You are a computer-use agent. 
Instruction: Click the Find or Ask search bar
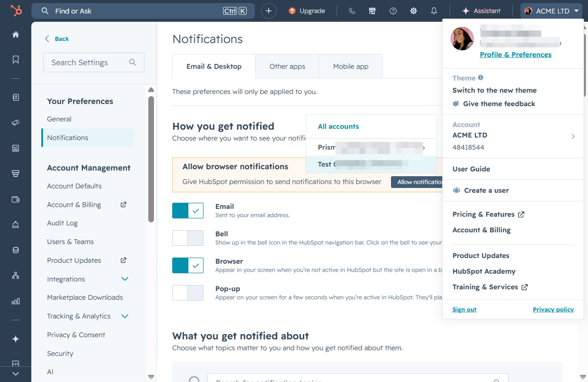point(143,11)
